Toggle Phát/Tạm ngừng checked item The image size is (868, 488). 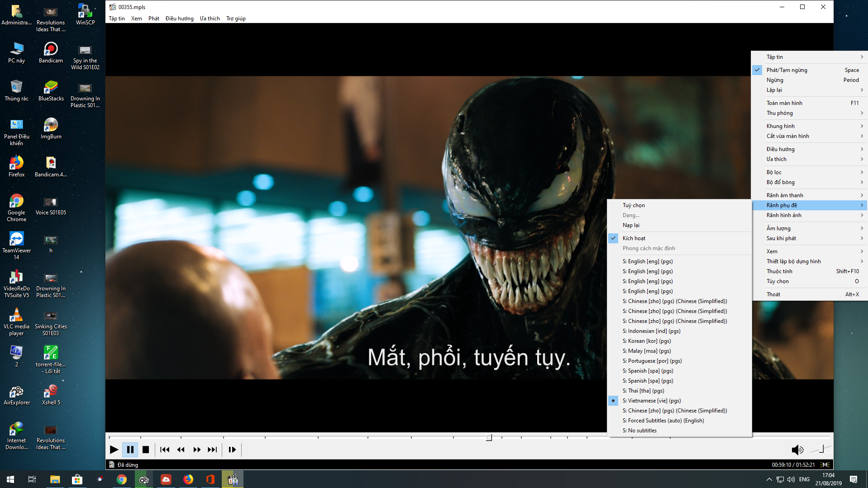(810, 70)
